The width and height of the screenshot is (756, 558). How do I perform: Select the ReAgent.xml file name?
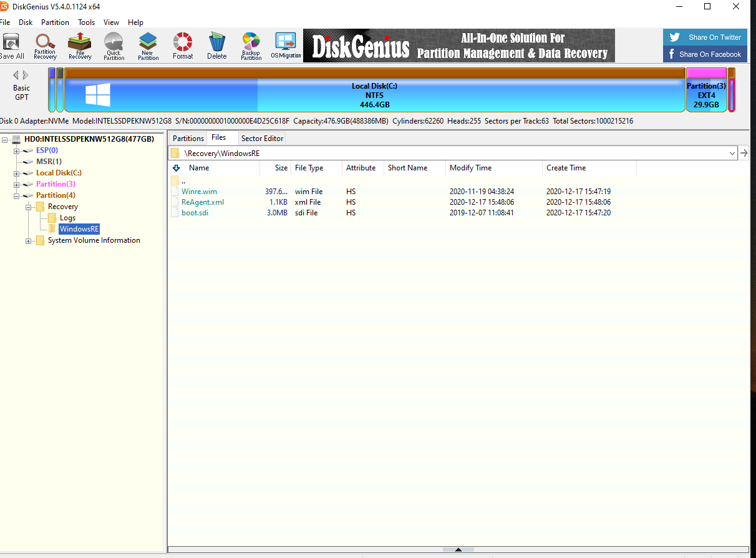point(203,202)
